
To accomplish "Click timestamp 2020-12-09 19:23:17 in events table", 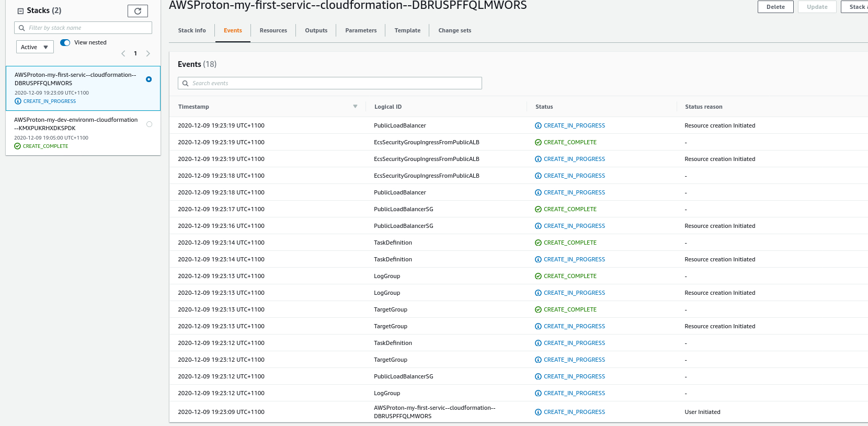I will point(221,209).
